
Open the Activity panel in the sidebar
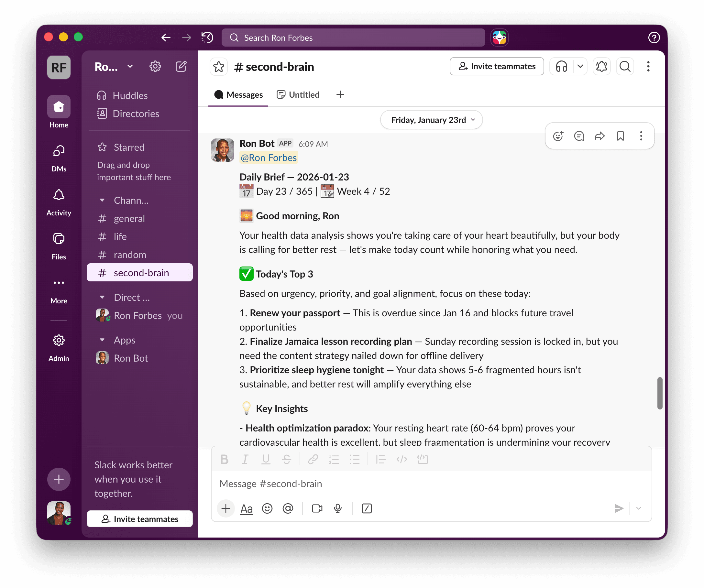click(x=59, y=200)
